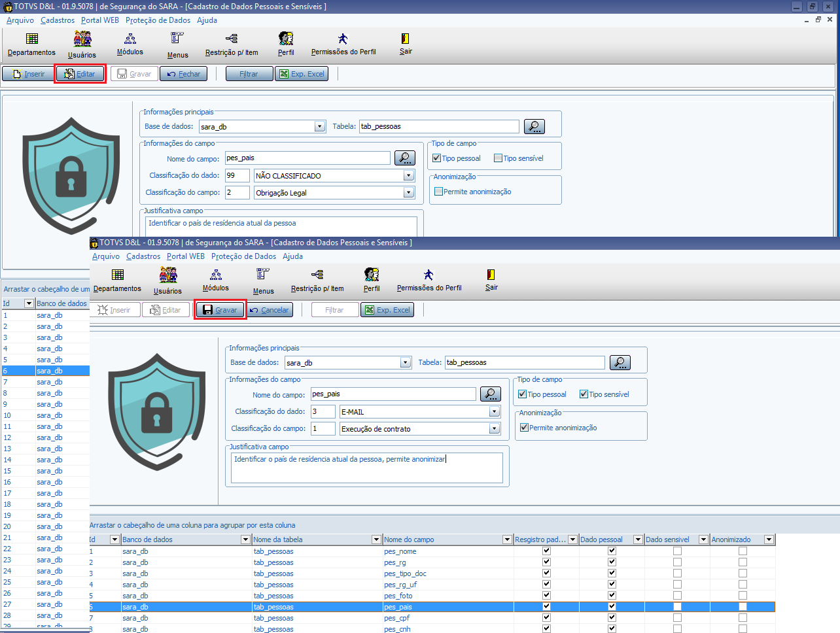Open Restrição p/ Item in background window
Image resolution: width=840 pixels, height=633 pixels.
[x=232, y=44]
